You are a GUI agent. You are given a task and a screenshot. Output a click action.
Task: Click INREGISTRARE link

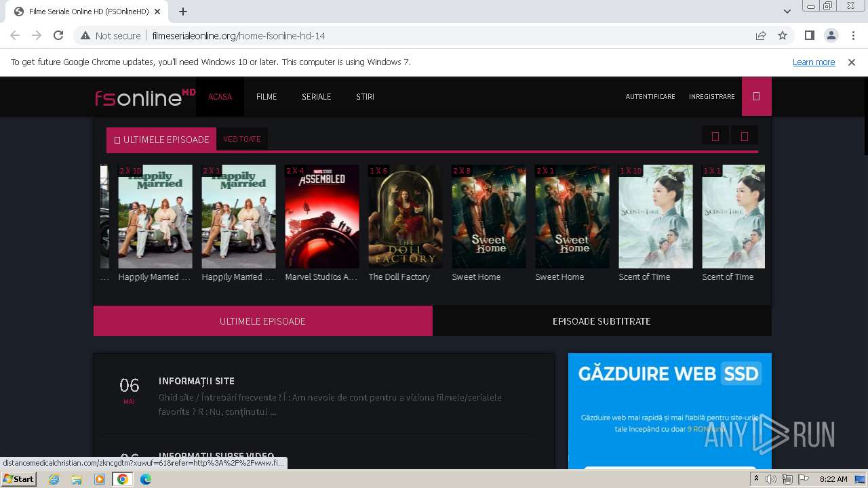click(712, 97)
